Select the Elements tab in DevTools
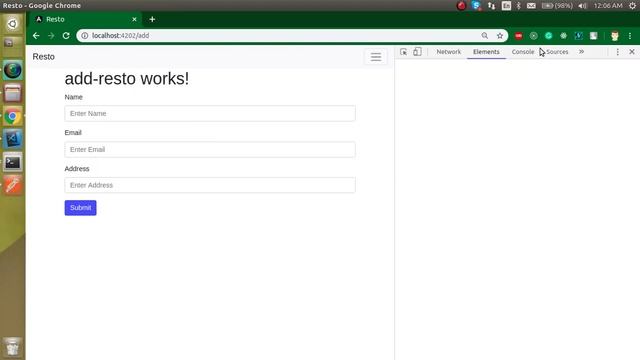This screenshot has width=640, height=360. [x=486, y=52]
